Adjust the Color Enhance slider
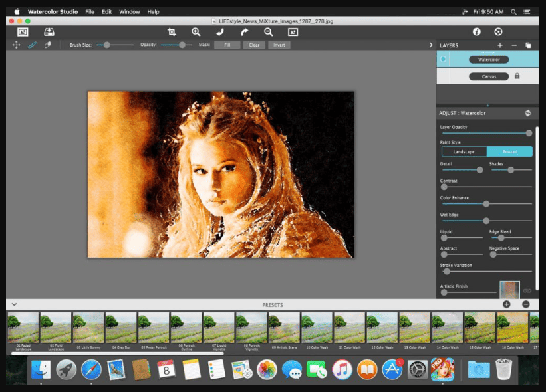Screen dimensions: 546x392 click(486, 204)
